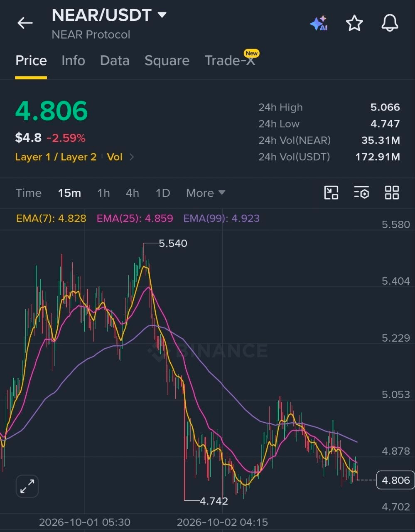Viewport: 415px width, 532px height.
Task: Select the 1D timeframe
Action: click(x=163, y=193)
